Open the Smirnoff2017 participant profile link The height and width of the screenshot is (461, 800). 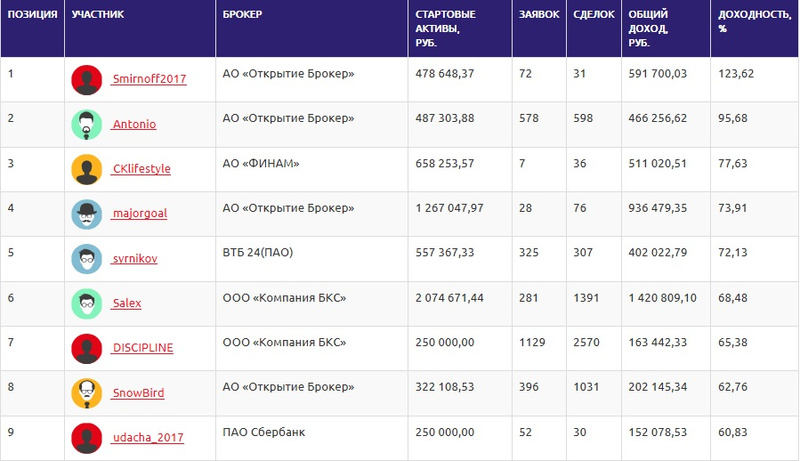tap(148, 79)
